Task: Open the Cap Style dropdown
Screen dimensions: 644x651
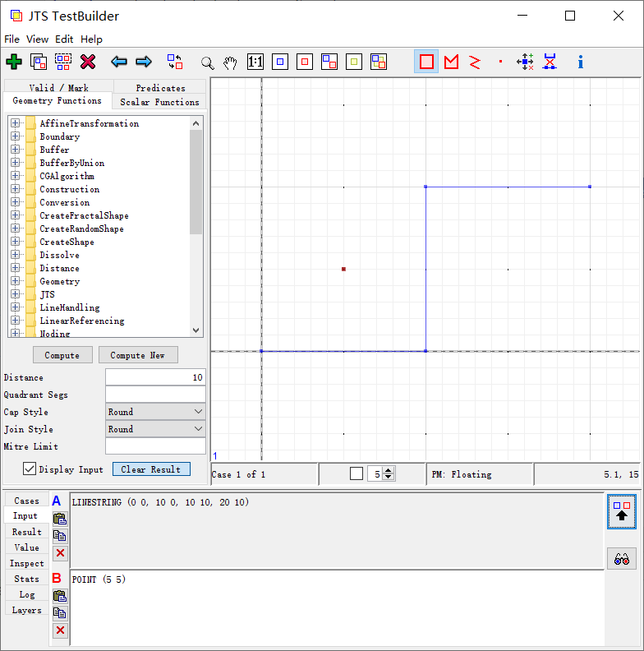Action: coord(155,412)
